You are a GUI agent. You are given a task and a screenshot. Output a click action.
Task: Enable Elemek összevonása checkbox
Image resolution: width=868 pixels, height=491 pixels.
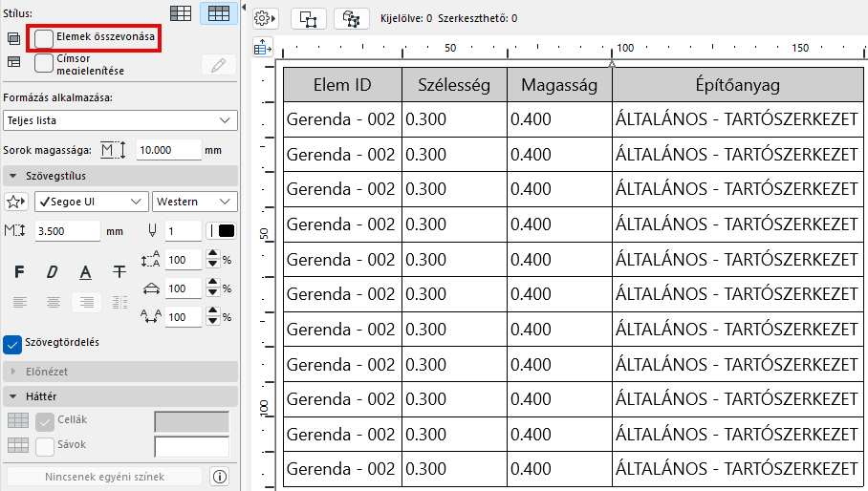tap(44, 37)
